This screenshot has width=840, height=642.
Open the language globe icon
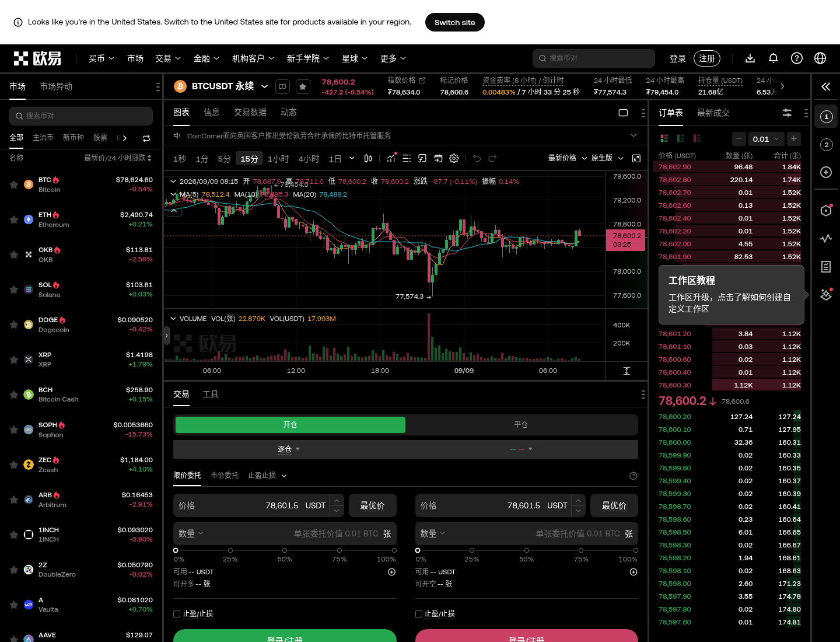[x=820, y=58]
